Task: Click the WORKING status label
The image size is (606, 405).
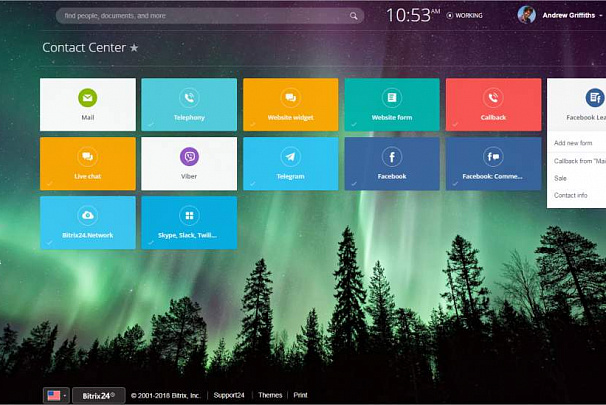Action: 469,15
